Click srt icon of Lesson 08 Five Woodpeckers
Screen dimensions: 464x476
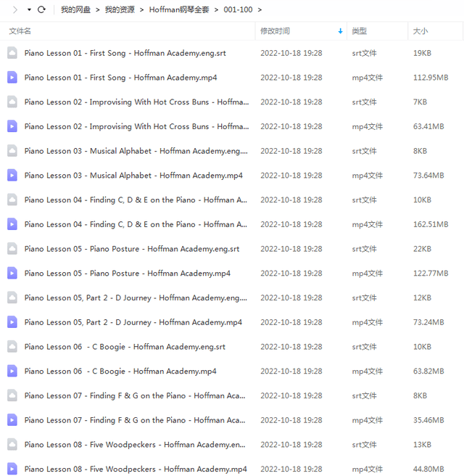[x=12, y=444]
